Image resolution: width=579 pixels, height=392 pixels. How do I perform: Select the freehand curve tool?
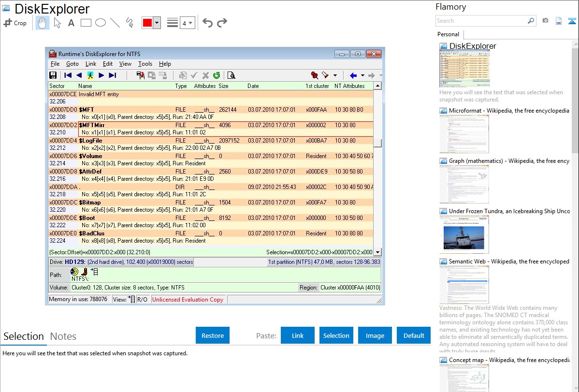pyautogui.click(x=130, y=23)
